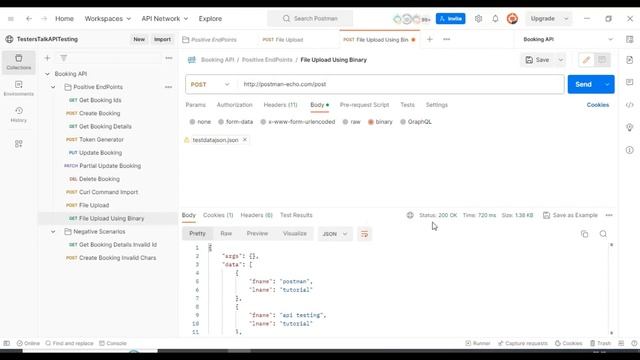Screen dimensions: 640x360
Task: Toggle response line wrap icon
Action: [364, 234]
